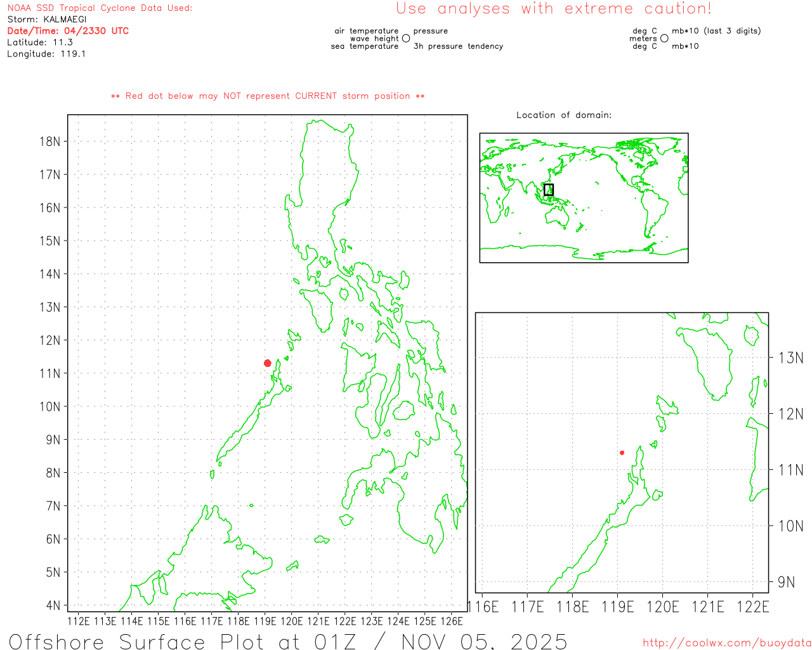812x650 pixels.
Task: Select the Storm: KALMAEGI text
Action: click(x=47, y=20)
